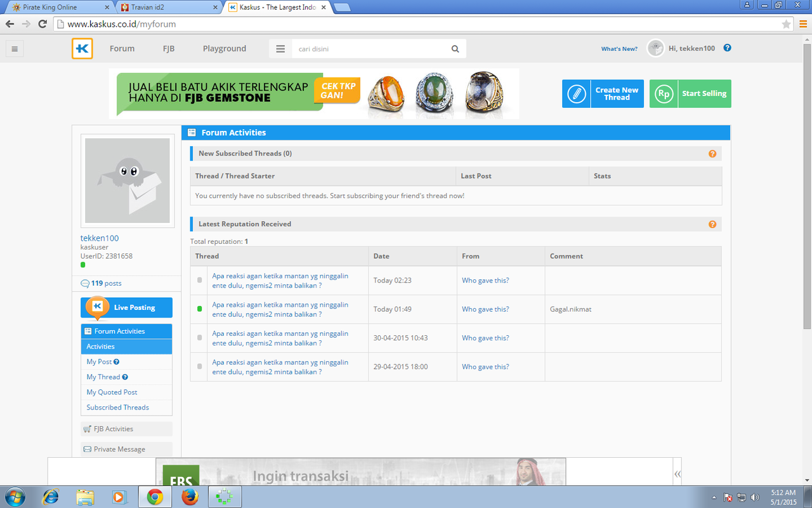Click 'Who gave this?' for Today 02:23
The height and width of the screenshot is (508, 812).
coord(485,281)
